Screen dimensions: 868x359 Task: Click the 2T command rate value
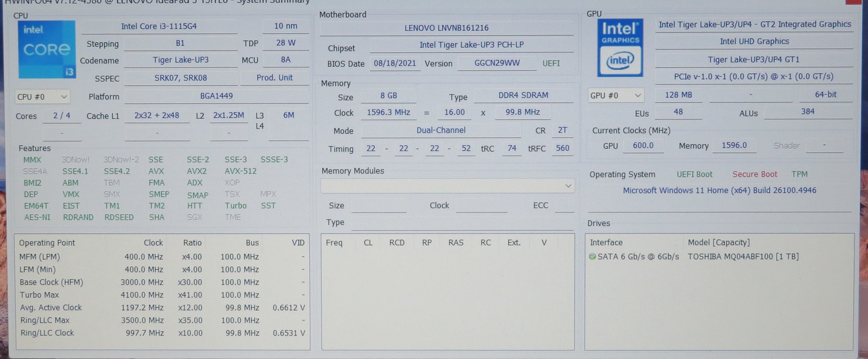(563, 131)
